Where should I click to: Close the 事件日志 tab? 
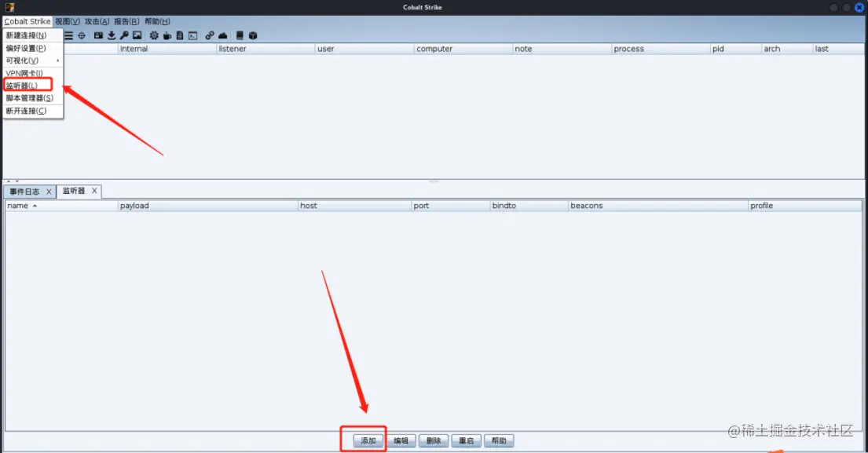point(49,192)
